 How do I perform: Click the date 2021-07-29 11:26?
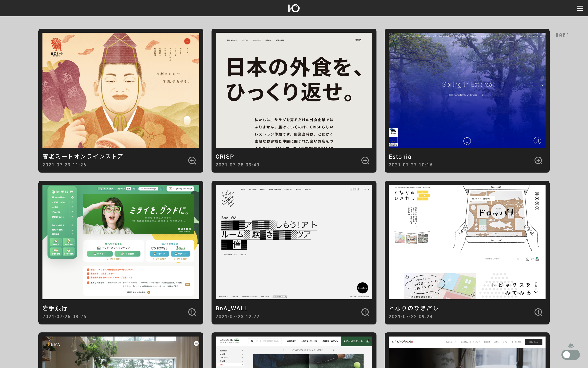coord(64,165)
